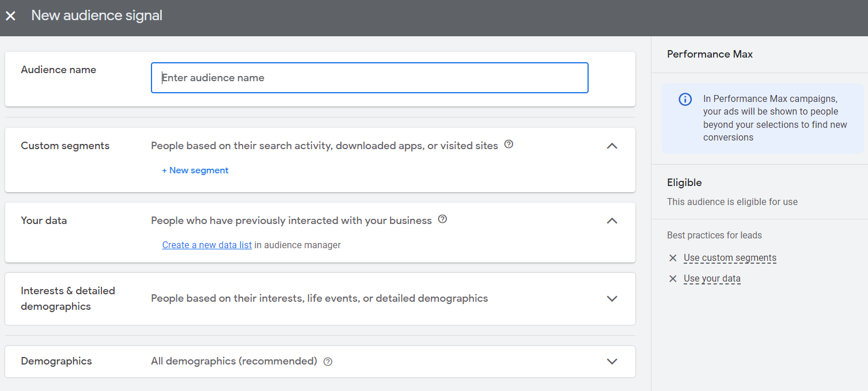Viewport: 868px width, 391px height.
Task: Click Interests & detailed demographics heading
Action: pos(68,298)
